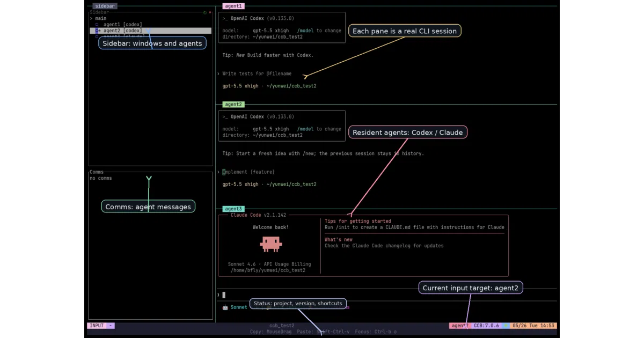This screenshot has width=644, height=338.
Task: Click the "What's new" heading
Action: (339, 240)
